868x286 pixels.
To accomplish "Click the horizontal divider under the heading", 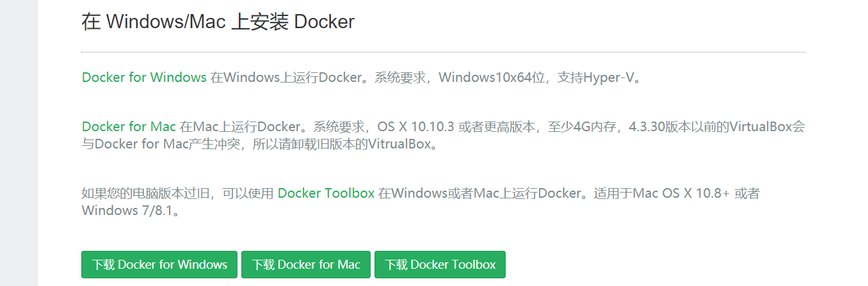I will [443, 52].
